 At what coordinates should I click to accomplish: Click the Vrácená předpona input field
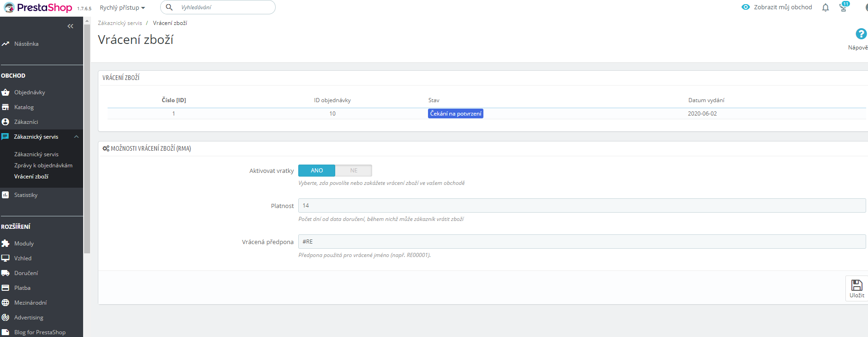[x=582, y=242]
